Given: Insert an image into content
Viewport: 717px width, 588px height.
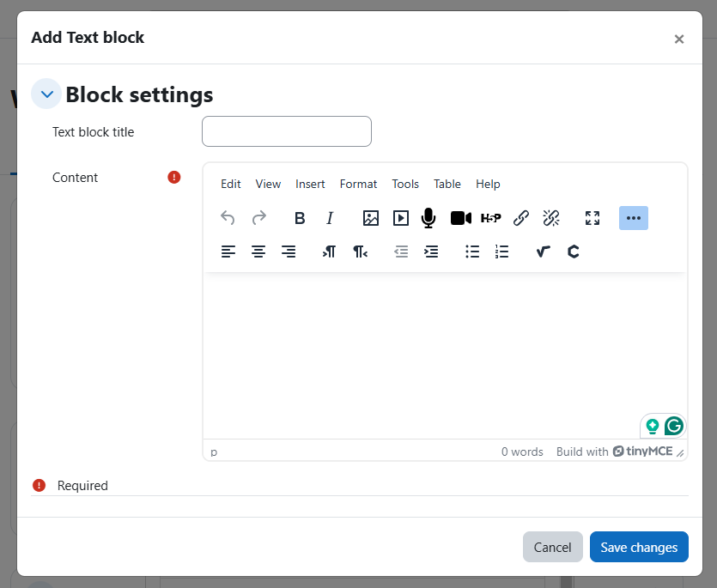Looking at the screenshot, I should pos(371,218).
